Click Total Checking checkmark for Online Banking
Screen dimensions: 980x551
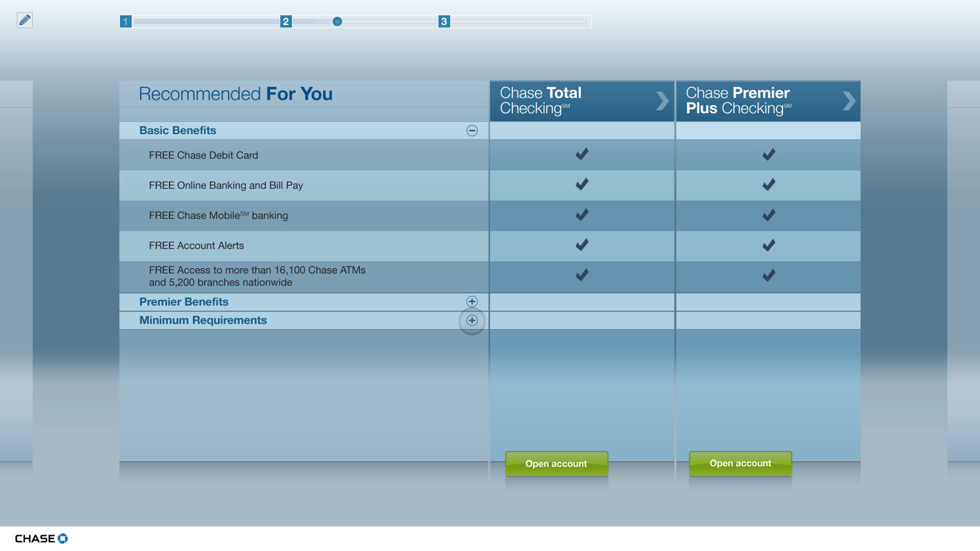coord(582,184)
